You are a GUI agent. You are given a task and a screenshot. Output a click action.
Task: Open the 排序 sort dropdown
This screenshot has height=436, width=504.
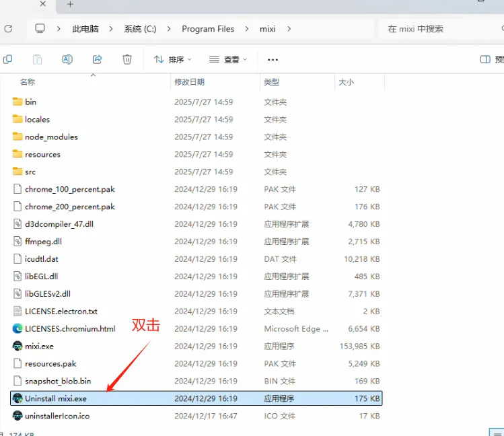(172, 59)
